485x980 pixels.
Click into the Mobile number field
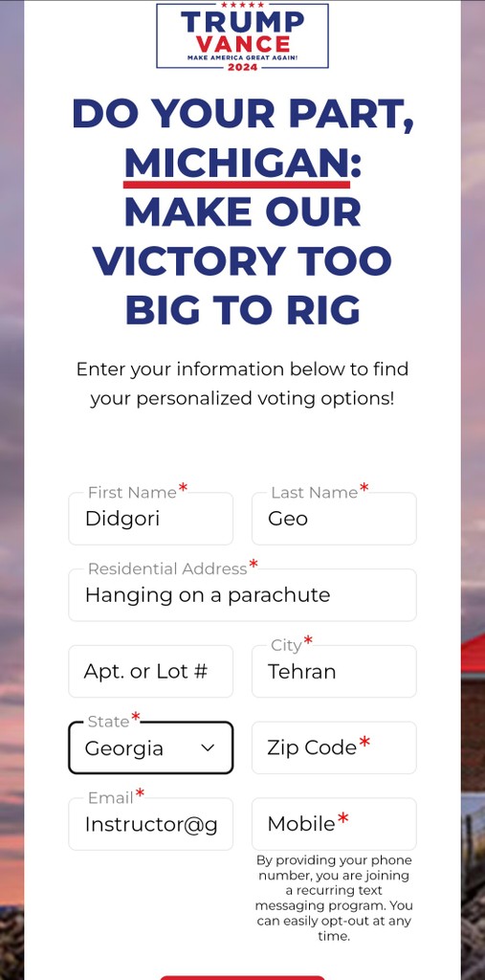click(334, 824)
